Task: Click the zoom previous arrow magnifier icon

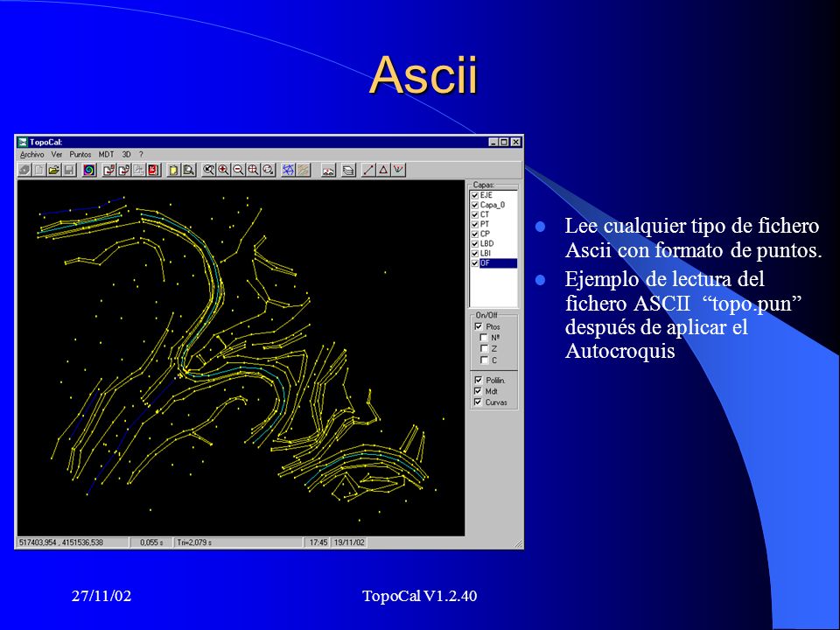Action: coord(209,170)
